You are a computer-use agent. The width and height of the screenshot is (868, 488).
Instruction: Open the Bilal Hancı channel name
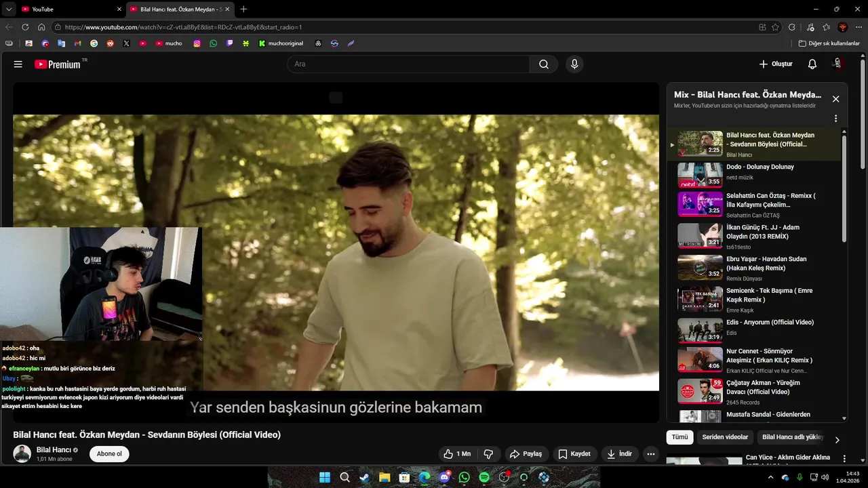click(54, 450)
